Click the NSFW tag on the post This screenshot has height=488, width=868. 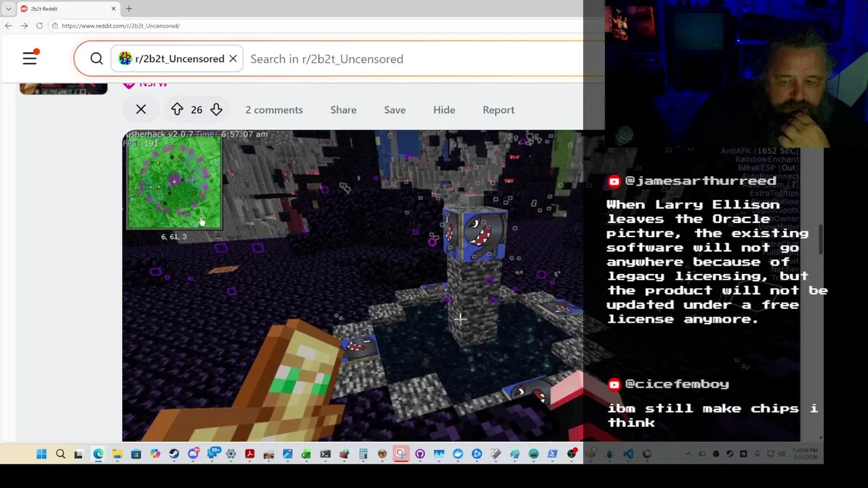coord(146,84)
